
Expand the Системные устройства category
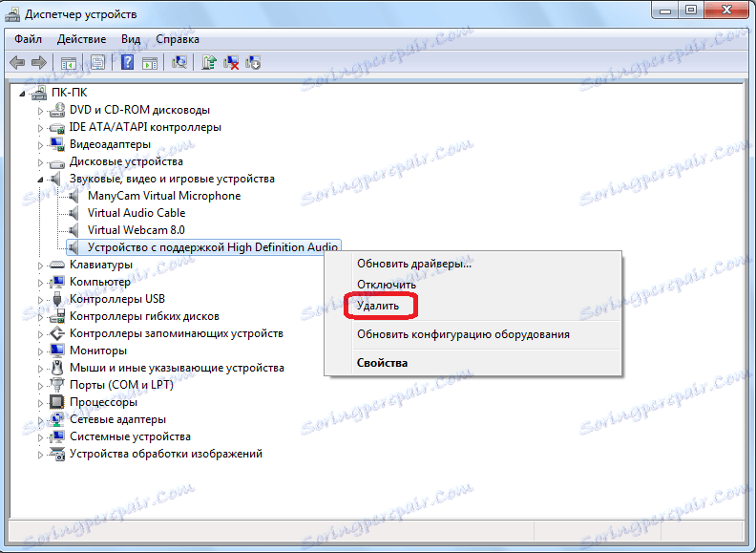tap(40, 437)
